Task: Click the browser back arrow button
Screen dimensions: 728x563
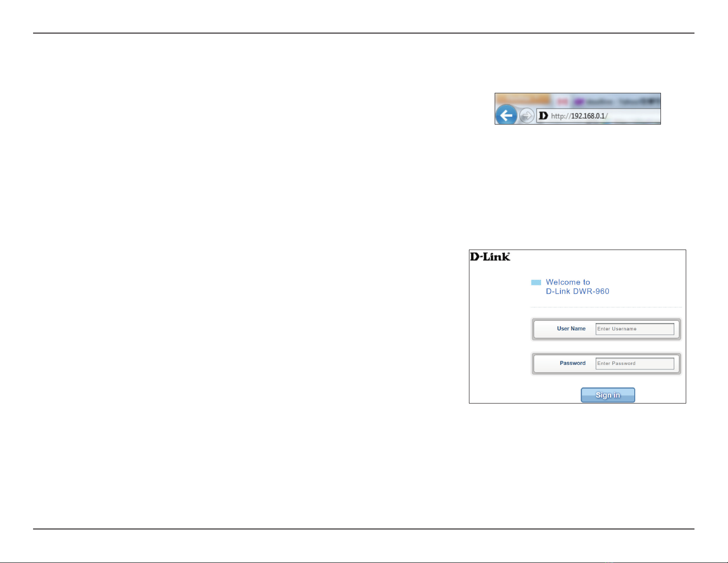Action: pyautogui.click(x=506, y=115)
